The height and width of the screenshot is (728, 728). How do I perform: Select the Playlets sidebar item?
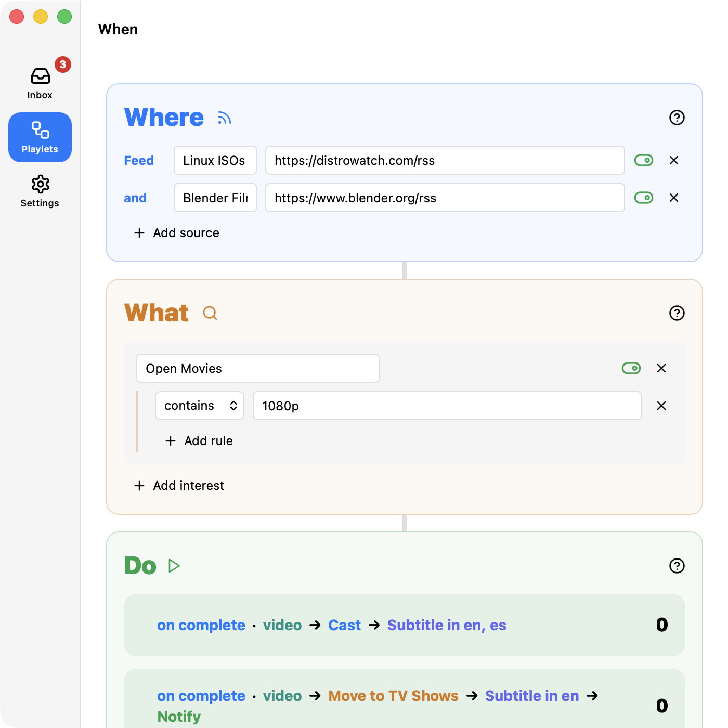click(x=40, y=137)
